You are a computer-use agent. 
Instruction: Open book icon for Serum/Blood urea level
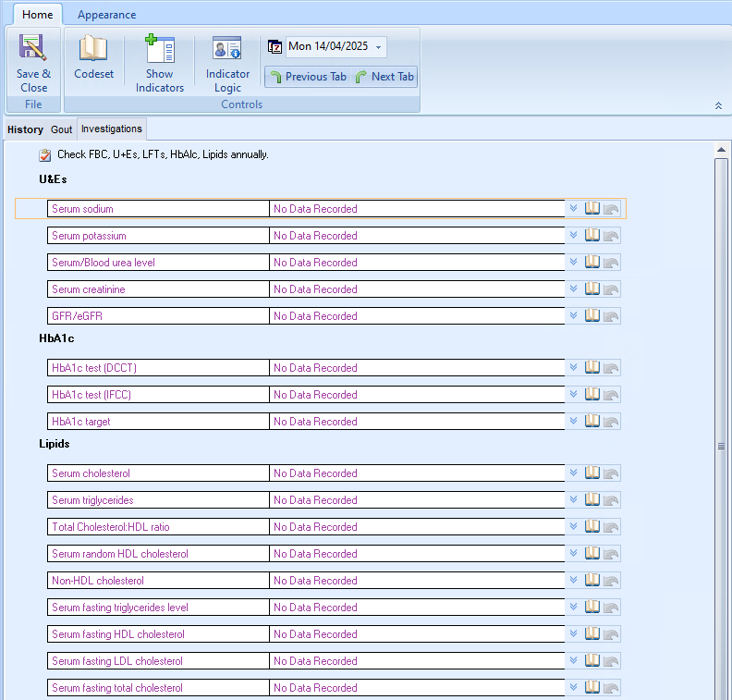tap(592, 262)
